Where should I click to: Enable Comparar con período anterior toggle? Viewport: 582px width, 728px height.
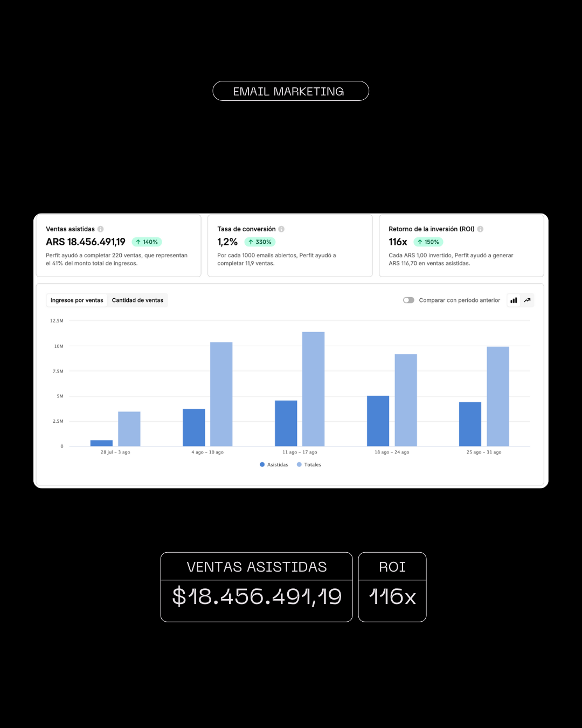click(x=408, y=300)
